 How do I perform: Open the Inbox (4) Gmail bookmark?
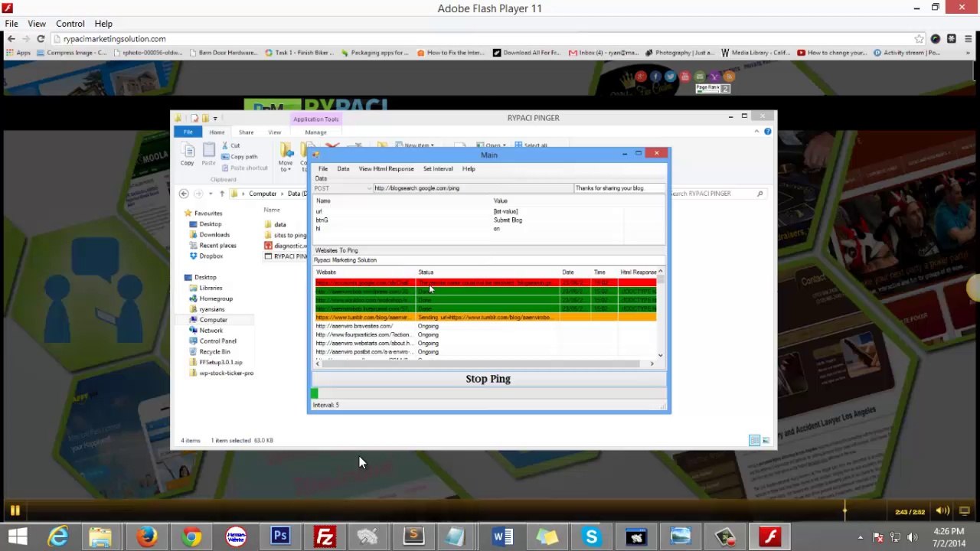coord(603,53)
